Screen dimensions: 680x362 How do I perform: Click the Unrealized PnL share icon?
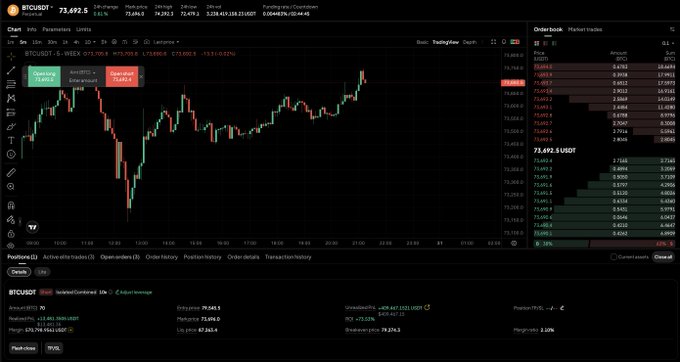427,307
